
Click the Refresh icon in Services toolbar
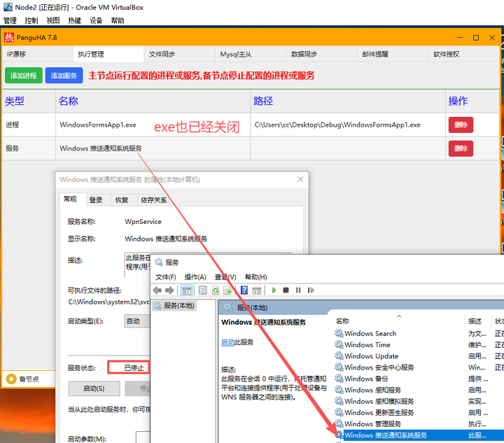pos(216,290)
